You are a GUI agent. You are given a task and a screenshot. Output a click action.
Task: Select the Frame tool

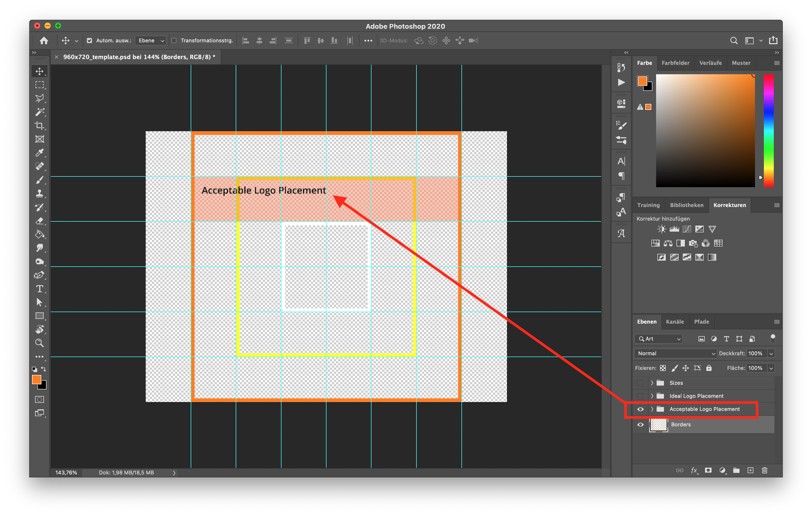click(40, 139)
